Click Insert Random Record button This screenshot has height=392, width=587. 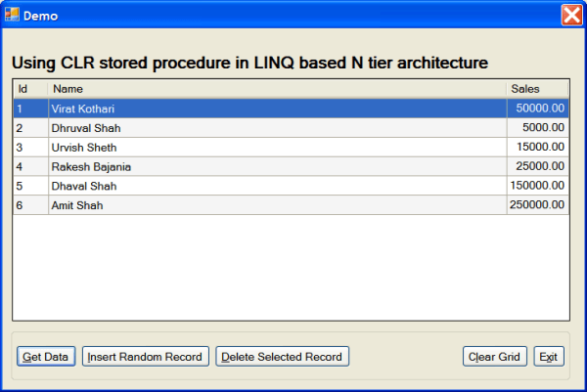[x=145, y=357]
